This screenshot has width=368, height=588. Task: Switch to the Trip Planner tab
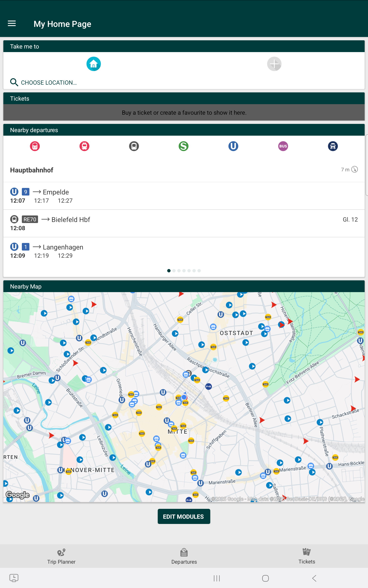point(61,556)
